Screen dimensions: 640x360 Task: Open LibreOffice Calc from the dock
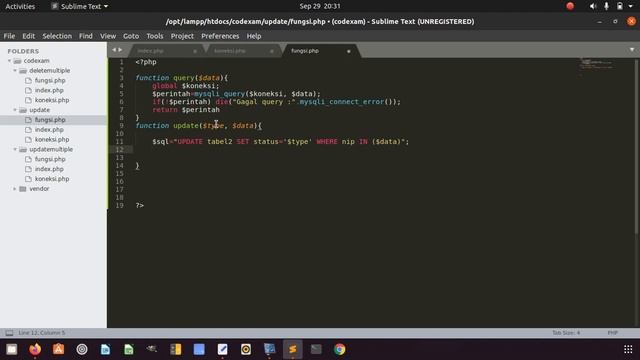(x=129, y=349)
